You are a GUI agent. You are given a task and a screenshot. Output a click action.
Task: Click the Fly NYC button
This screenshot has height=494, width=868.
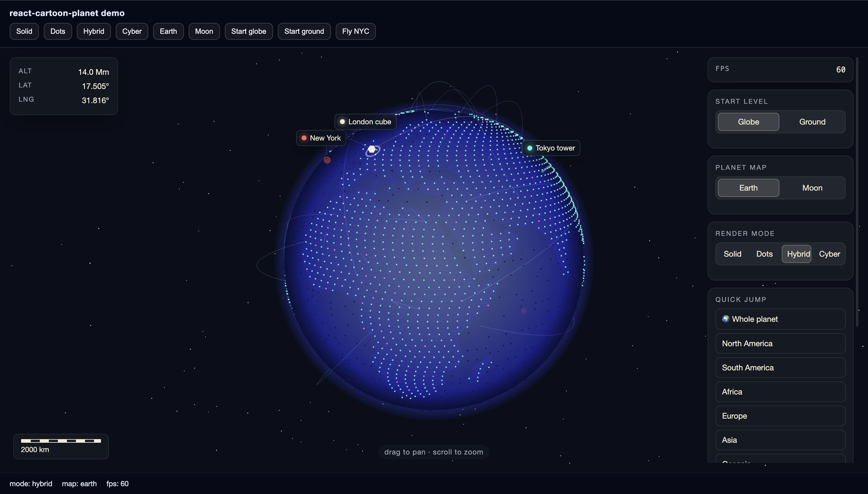click(x=355, y=31)
